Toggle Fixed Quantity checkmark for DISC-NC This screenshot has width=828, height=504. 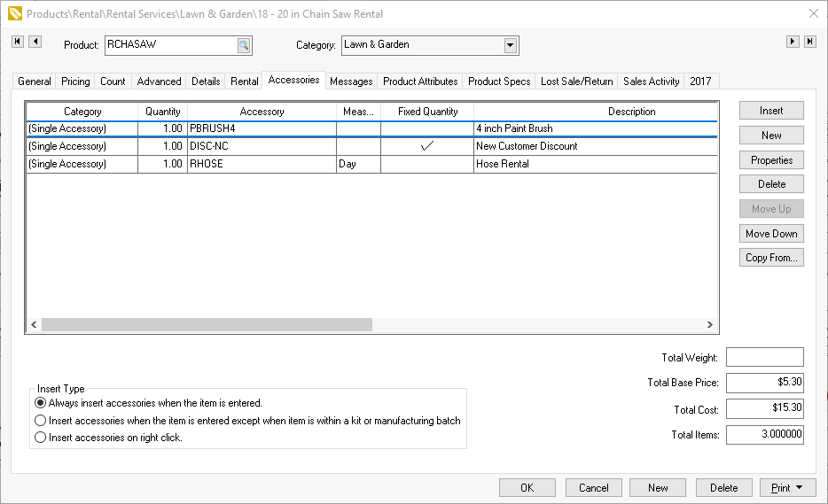click(427, 145)
